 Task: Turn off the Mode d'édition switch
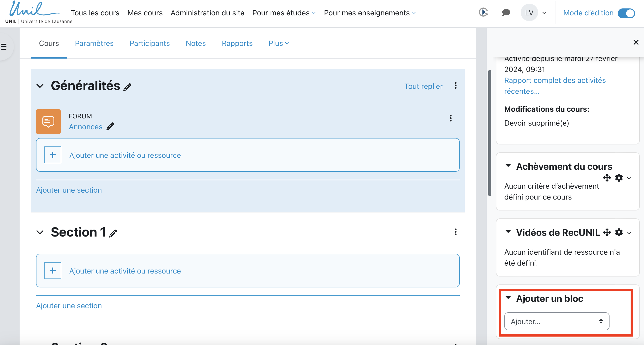[x=626, y=13]
